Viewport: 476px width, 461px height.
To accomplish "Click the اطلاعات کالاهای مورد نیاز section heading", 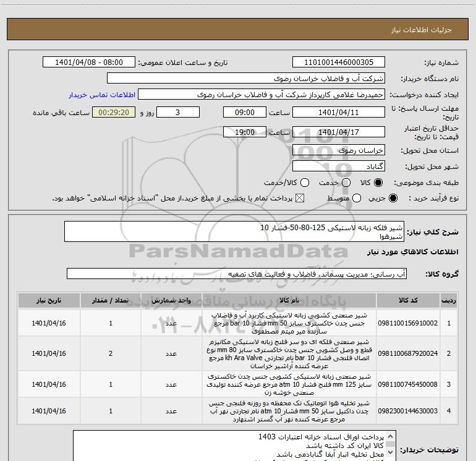I will [413, 252].
